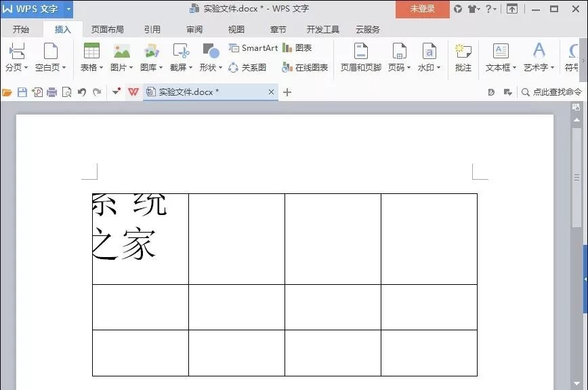588x390 pixels.
Task: Close the 实验文件.docx document tab
Action: click(x=271, y=92)
